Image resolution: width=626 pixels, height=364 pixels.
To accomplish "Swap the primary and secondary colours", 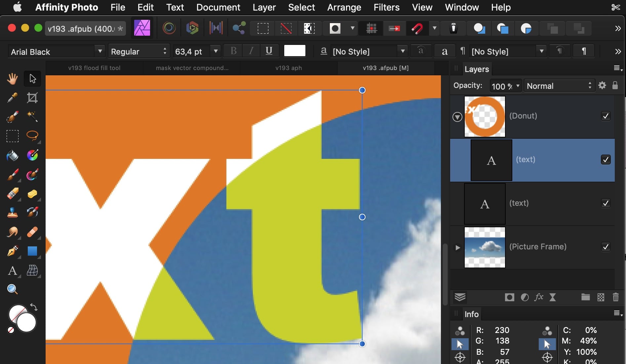I will 34,307.
